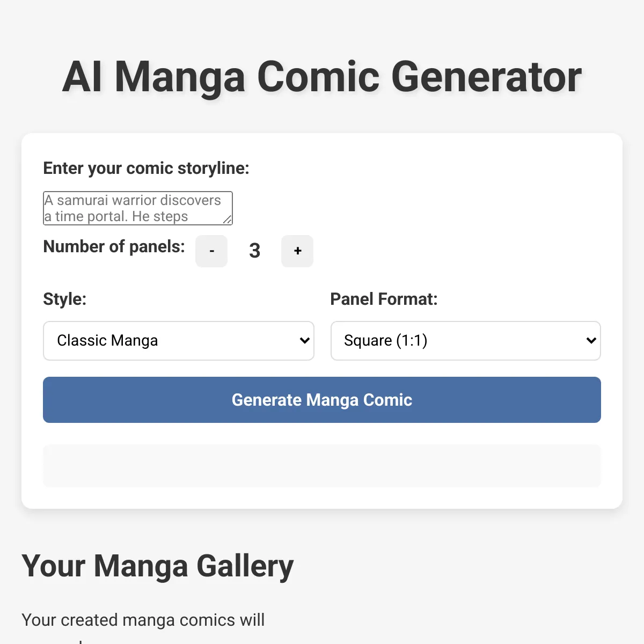Click the samurai warrior placeholder text

(x=133, y=201)
